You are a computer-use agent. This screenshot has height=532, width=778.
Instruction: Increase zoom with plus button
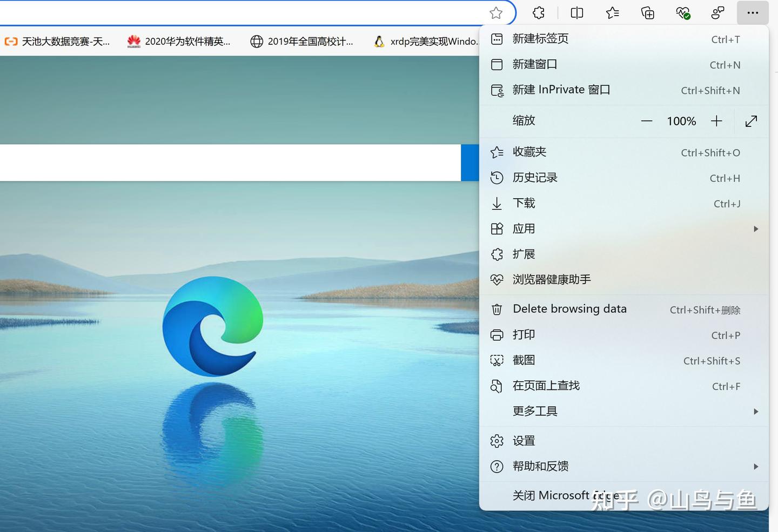tap(716, 121)
